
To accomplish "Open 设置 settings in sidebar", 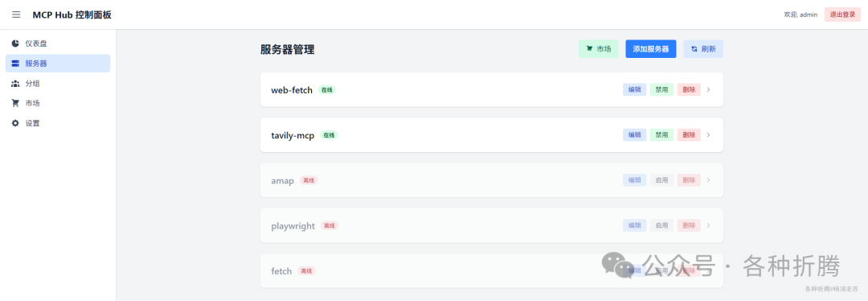I will click(x=58, y=123).
